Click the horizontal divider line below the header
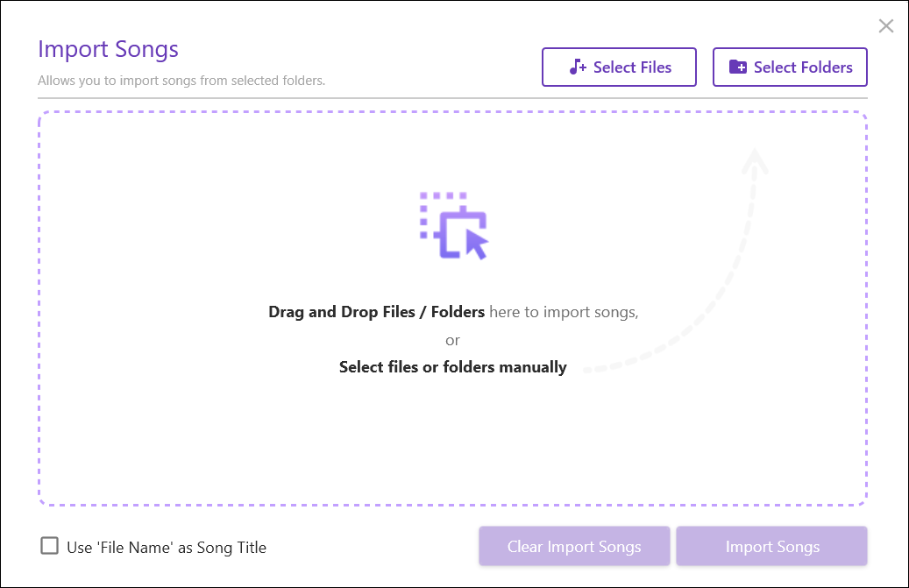909x588 pixels. [452, 98]
